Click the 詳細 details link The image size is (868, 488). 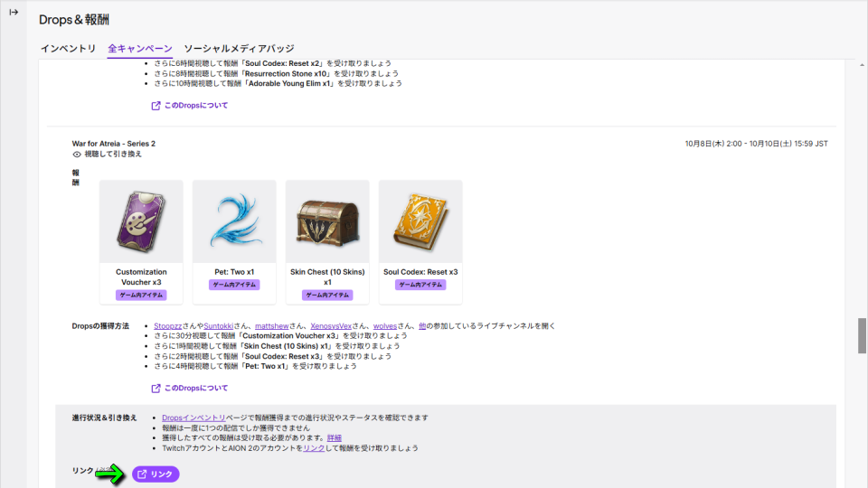(x=335, y=437)
